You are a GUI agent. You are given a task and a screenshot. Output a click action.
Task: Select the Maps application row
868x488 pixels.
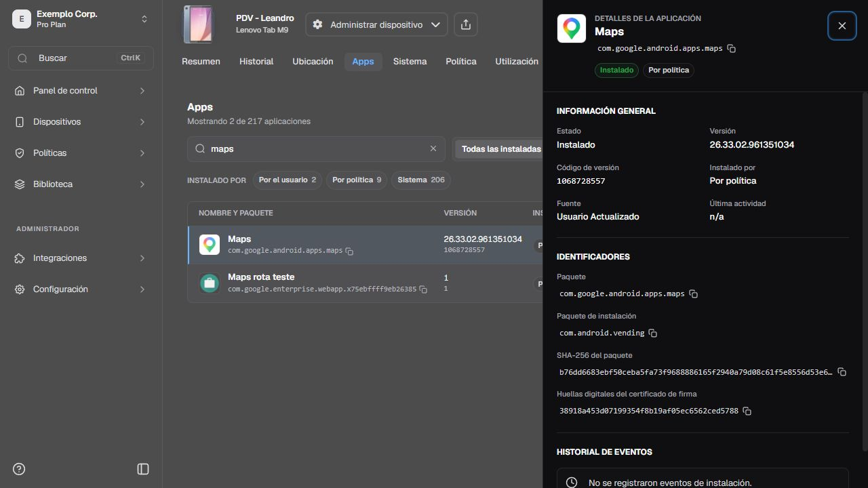tap(365, 245)
